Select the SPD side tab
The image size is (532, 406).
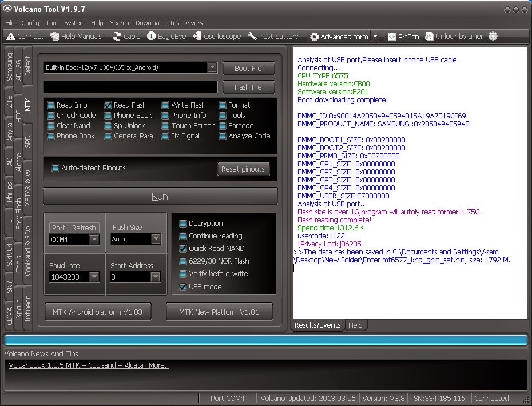[x=28, y=141]
